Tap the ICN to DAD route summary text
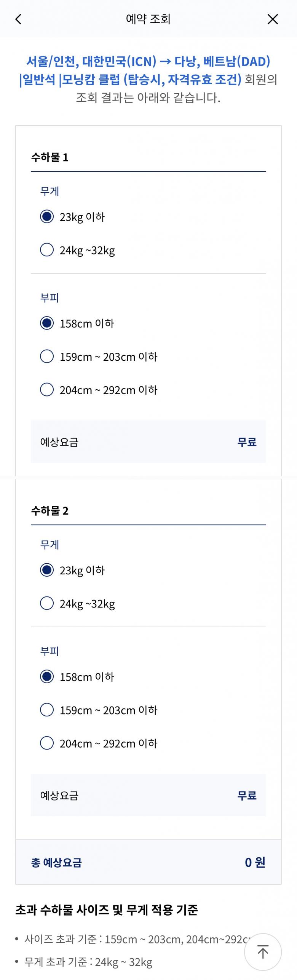 click(148, 70)
